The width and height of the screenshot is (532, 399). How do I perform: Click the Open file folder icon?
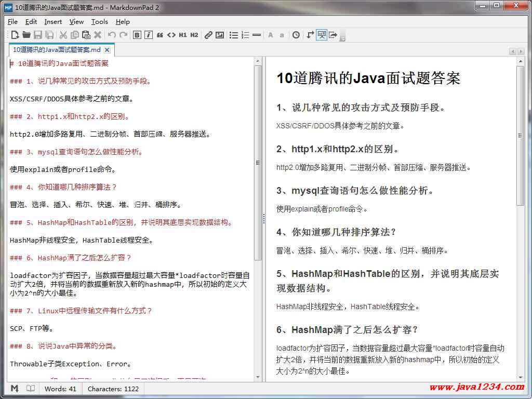(26, 35)
